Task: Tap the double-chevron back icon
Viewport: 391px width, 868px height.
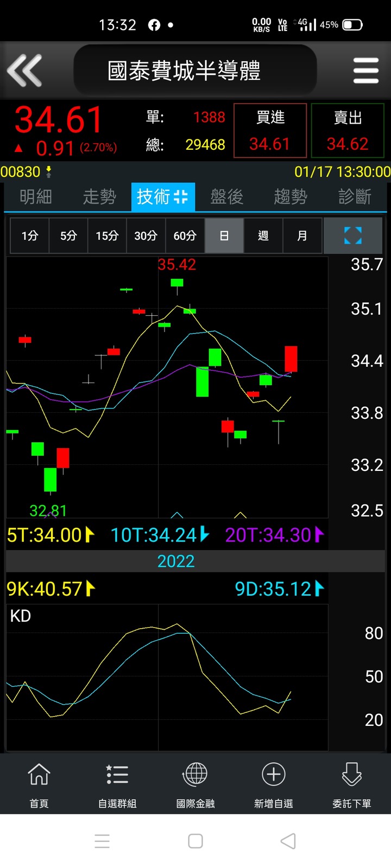Action: click(x=24, y=71)
